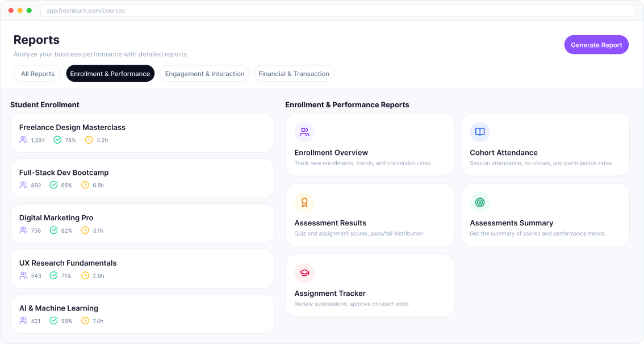Click the Assessments Summary target icon

pyautogui.click(x=480, y=203)
